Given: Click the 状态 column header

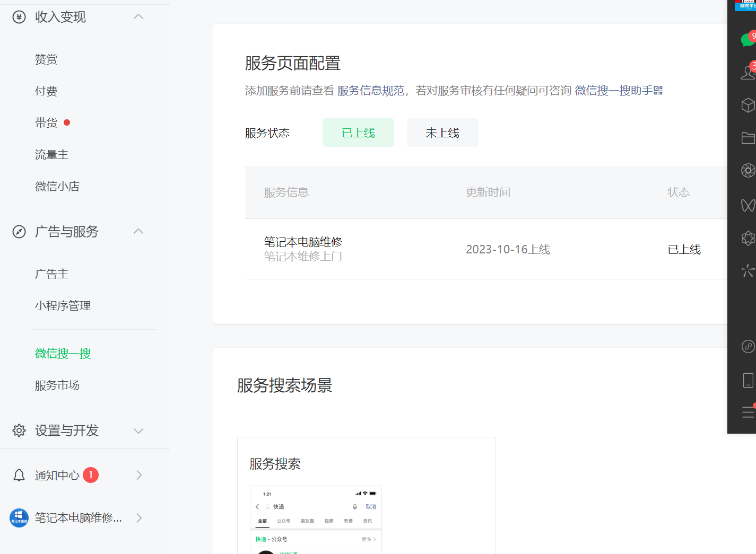Looking at the screenshot, I should (x=679, y=192).
